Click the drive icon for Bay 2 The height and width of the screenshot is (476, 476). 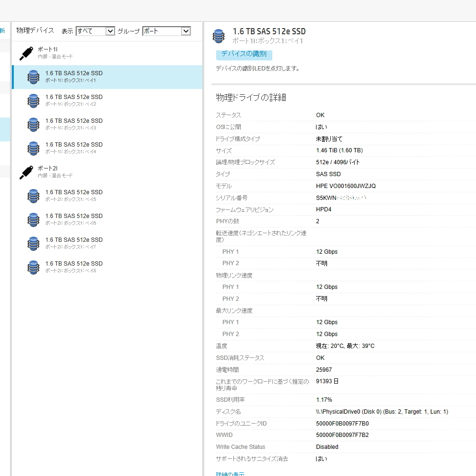point(33,100)
